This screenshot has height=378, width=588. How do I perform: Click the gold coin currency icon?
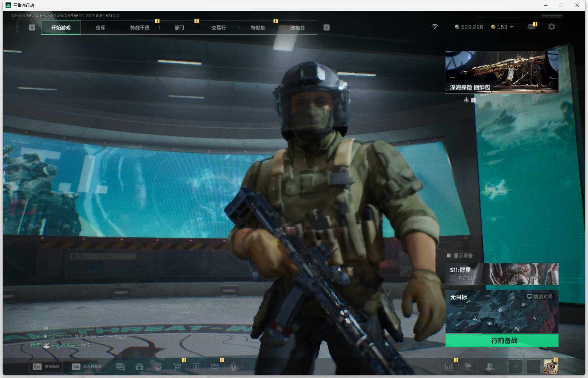pos(493,27)
